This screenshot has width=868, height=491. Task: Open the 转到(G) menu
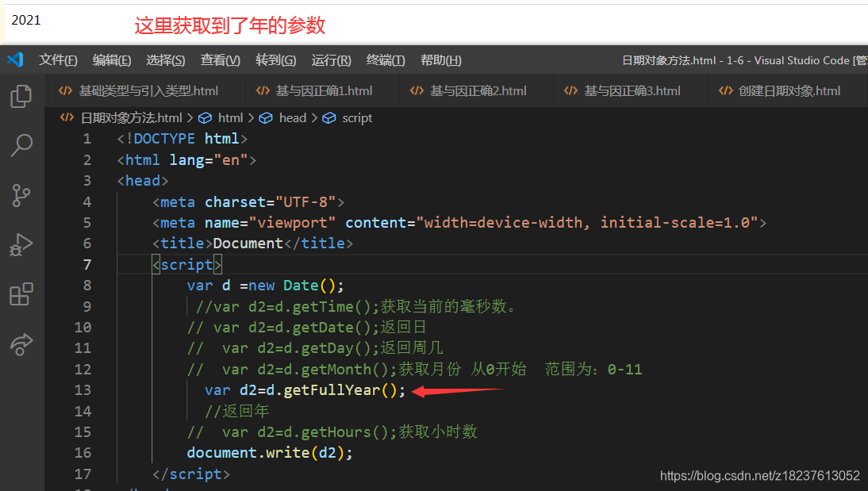275,59
